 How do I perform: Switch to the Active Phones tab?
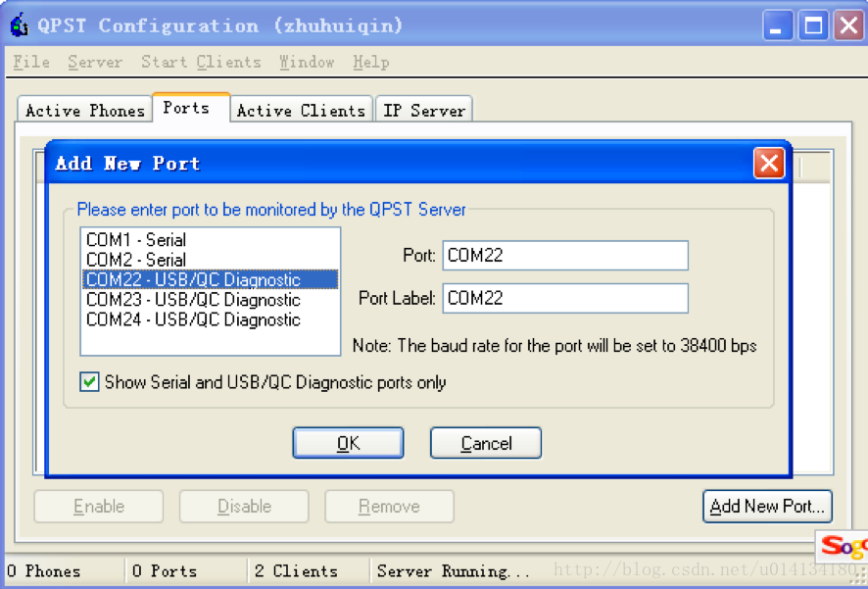[84, 110]
